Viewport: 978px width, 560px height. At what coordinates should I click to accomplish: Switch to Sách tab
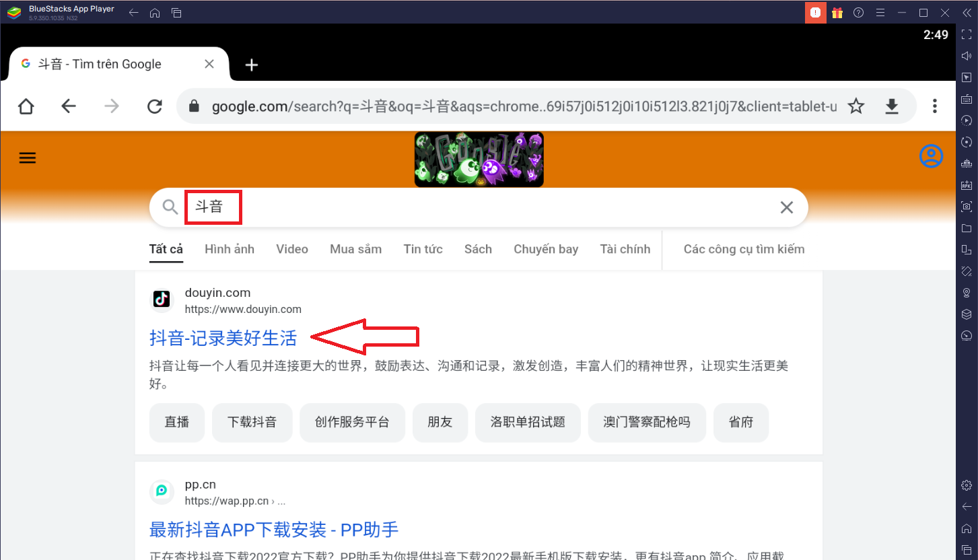[x=478, y=249]
